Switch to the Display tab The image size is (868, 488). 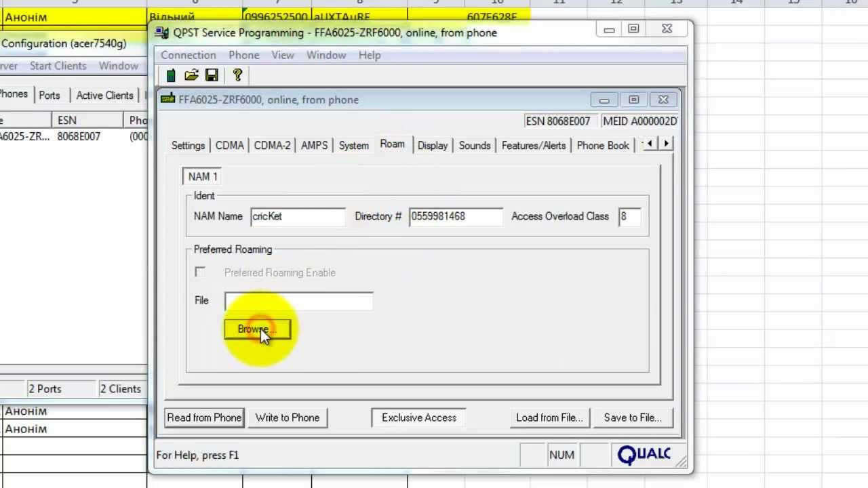point(433,146)
